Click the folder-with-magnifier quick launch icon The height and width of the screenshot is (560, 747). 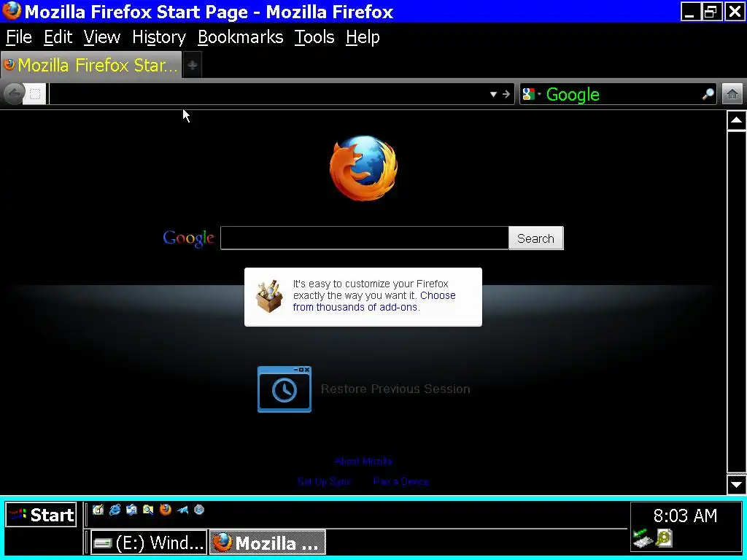pos(148,510)
